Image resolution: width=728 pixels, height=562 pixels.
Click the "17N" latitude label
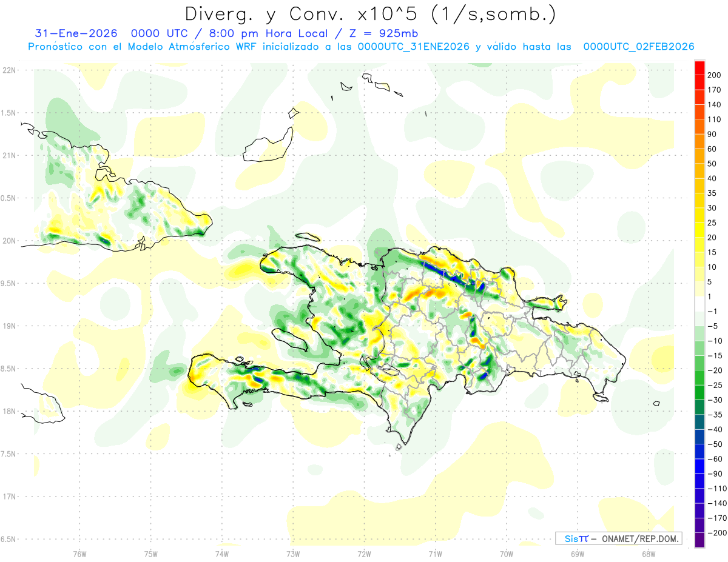8,497
